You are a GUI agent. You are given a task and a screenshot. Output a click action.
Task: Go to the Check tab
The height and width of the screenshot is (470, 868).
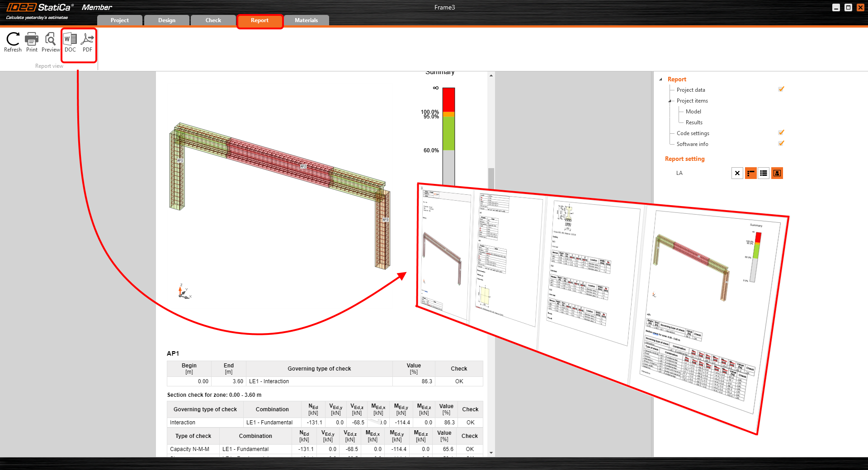[x=213, y=20]
